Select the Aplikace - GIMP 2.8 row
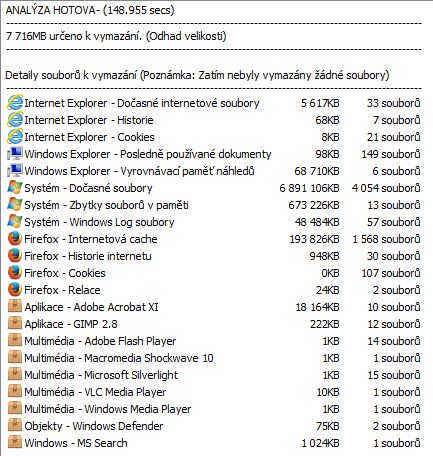 pos(214,324)
